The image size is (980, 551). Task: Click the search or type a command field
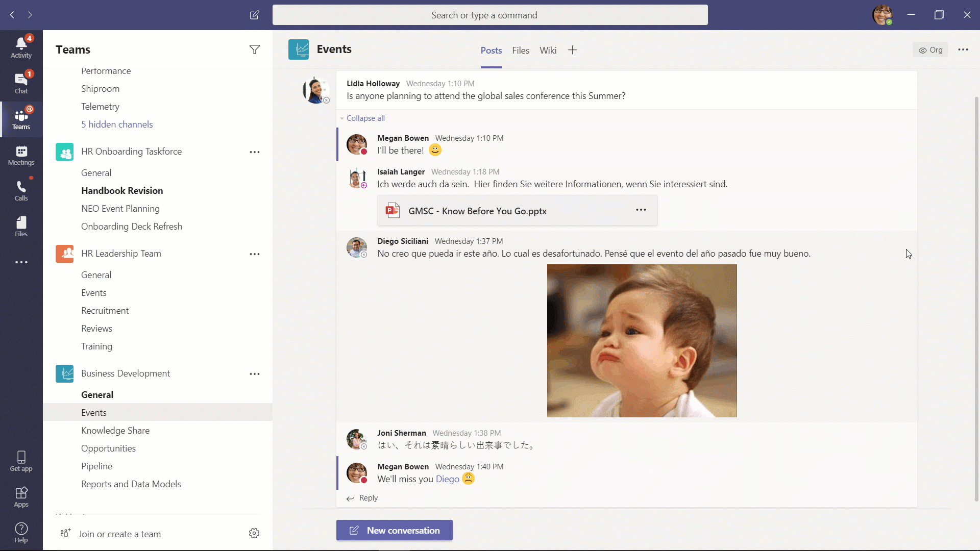tap(490, 15)
